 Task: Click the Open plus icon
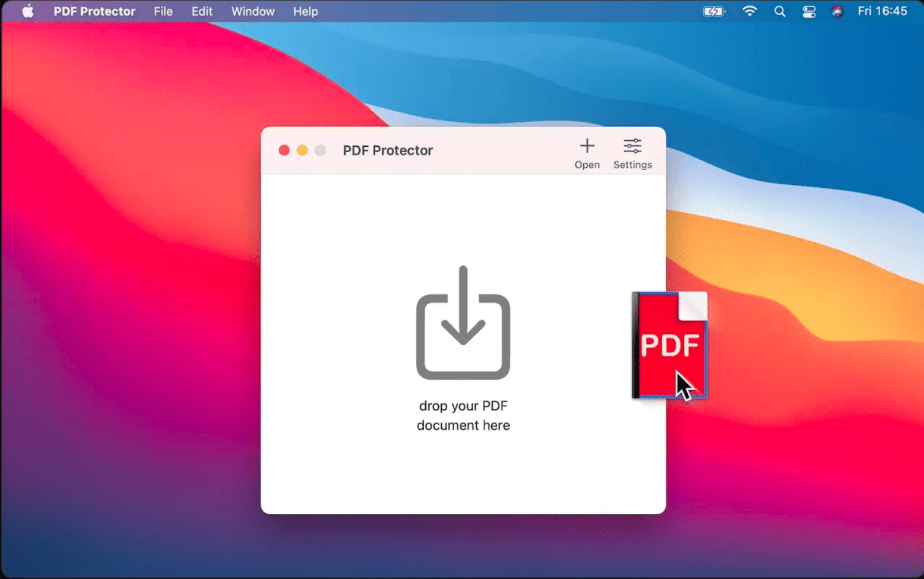point(587,146)
